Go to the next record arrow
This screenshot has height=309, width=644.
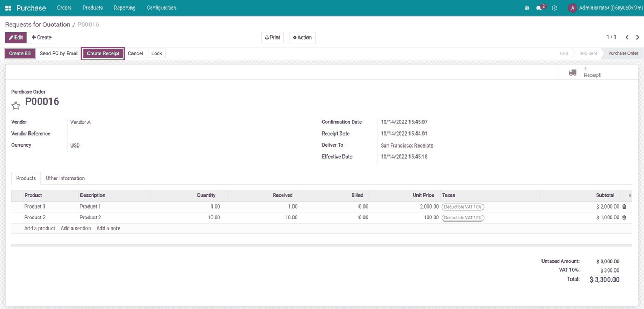click(x=638, y=38)
